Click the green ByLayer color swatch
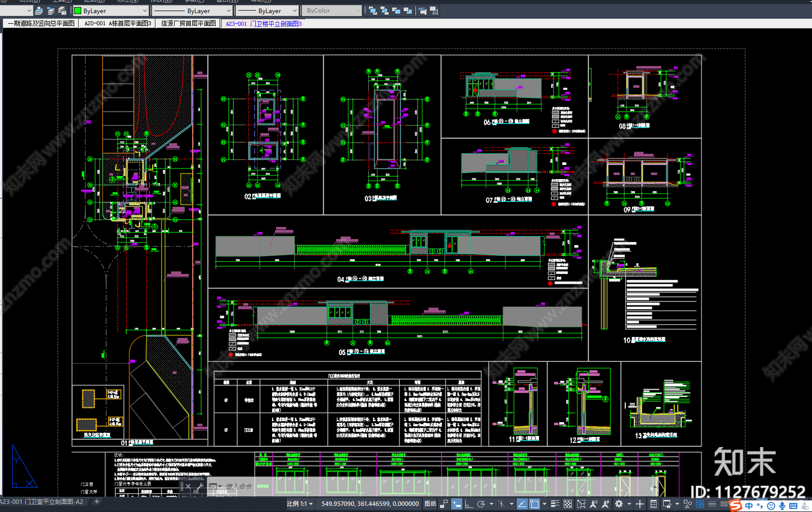 tap(78, 11)
